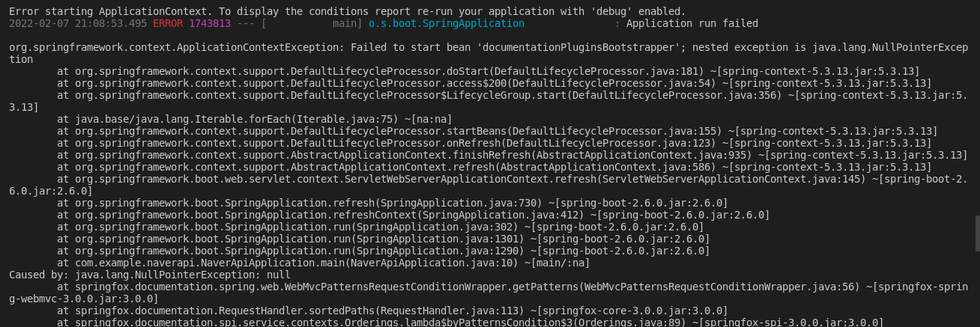Click the Orderings.lambda$byPatternsCondition$3 stack frame
Image resolution: width=980 pixels, height=327 pixels.
[470, 322]
